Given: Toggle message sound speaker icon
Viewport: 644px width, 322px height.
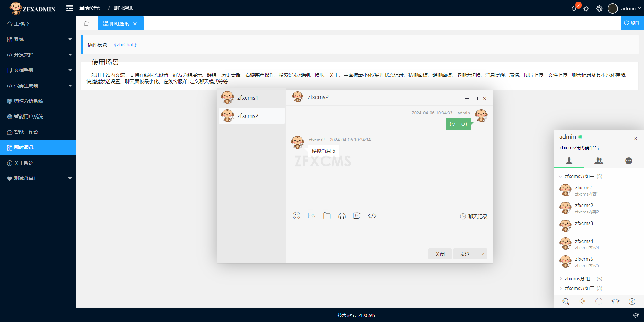Looking at the screenshot, I should pos(582,301).
